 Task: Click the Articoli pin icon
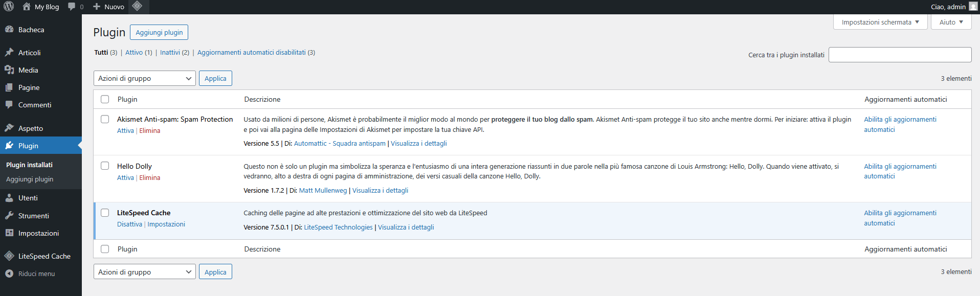pyautogui.click(x=9, y=52)
